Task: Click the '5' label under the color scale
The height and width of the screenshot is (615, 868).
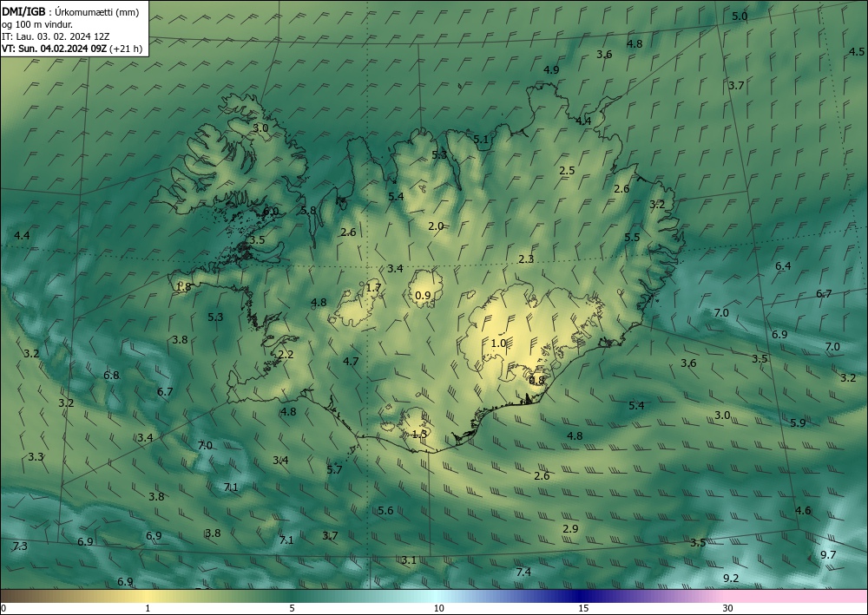Action: (x=292, y=608)
